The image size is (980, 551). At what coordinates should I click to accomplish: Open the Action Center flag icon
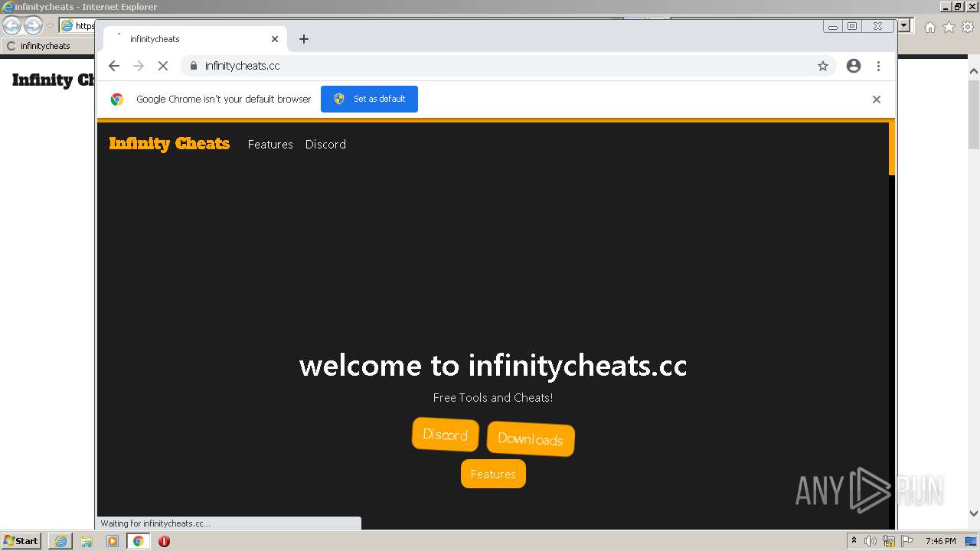(907, 541)
